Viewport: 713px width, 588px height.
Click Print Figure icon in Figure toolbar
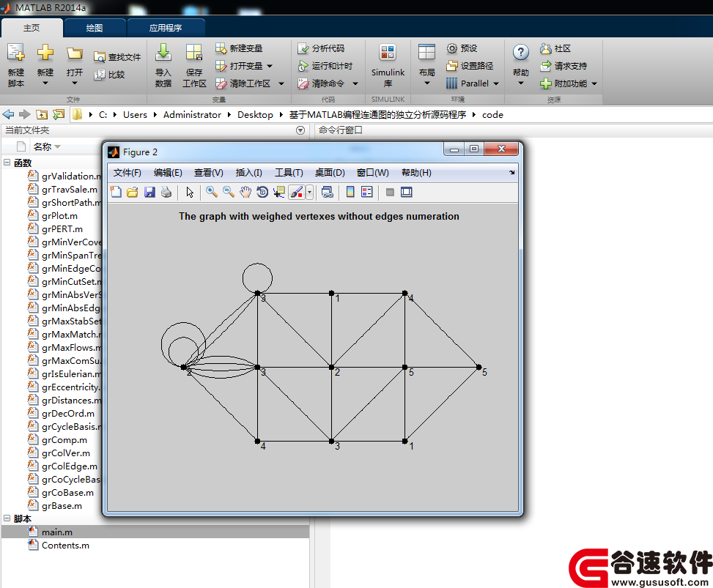[x=166, y=192]
